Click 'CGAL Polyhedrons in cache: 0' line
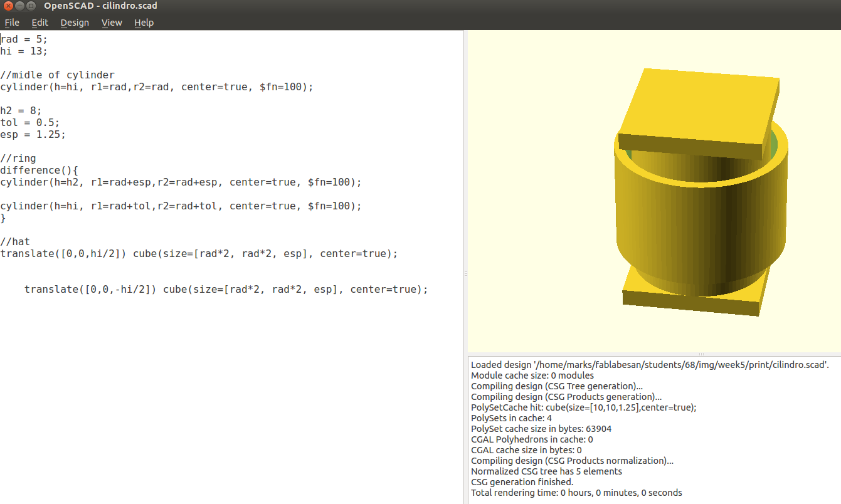The width and height of the screenshot is (841, 504). (x=532, y=439)
